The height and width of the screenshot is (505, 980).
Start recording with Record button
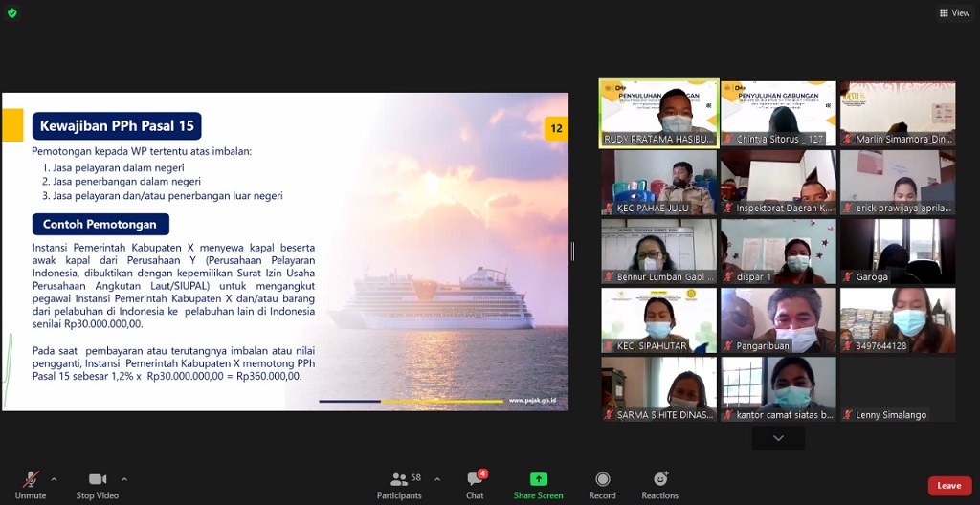pos(602,483)
